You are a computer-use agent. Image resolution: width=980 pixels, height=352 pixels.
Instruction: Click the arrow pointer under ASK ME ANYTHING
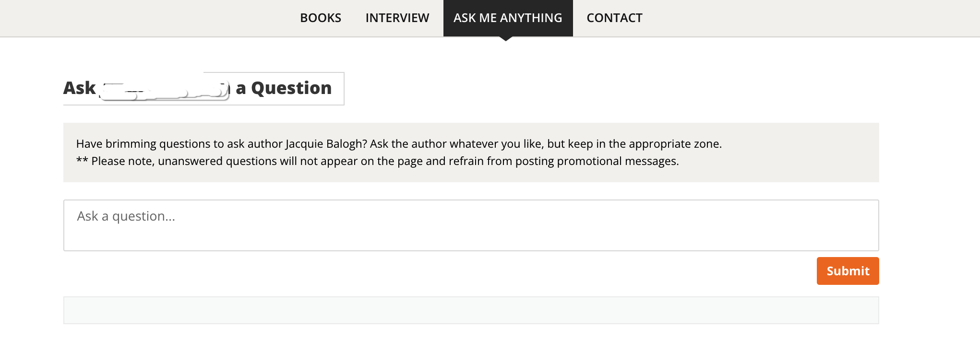point(506,39)
